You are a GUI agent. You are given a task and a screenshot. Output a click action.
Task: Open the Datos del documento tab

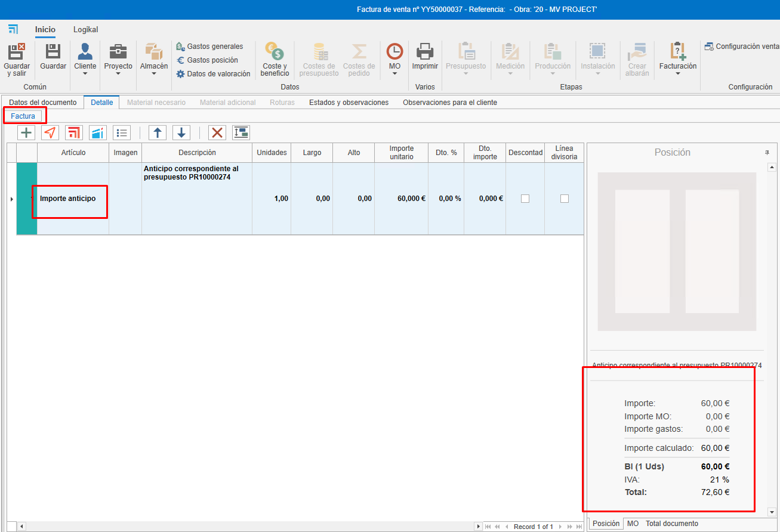[43, 103]
